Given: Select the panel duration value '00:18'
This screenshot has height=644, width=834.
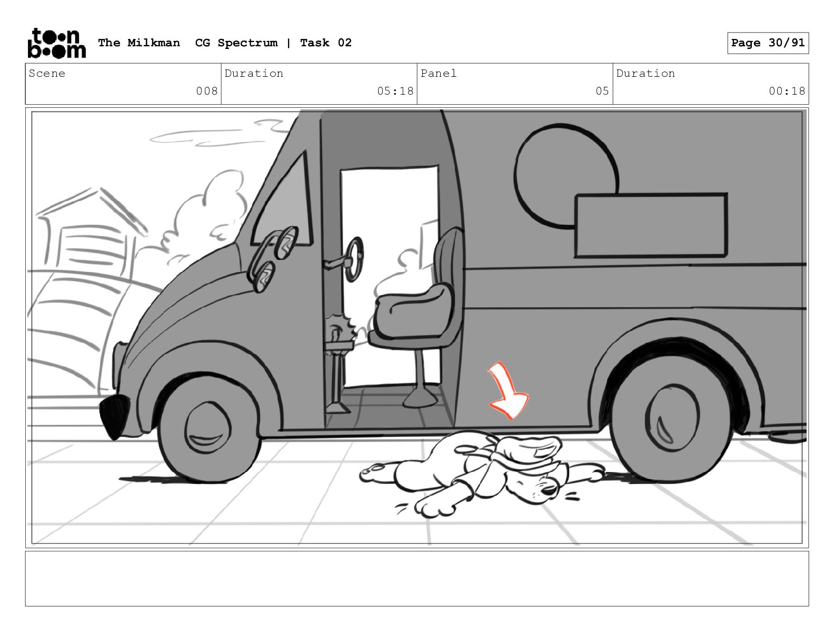Looking at the screenshot, I should click(x=787, y=91).
